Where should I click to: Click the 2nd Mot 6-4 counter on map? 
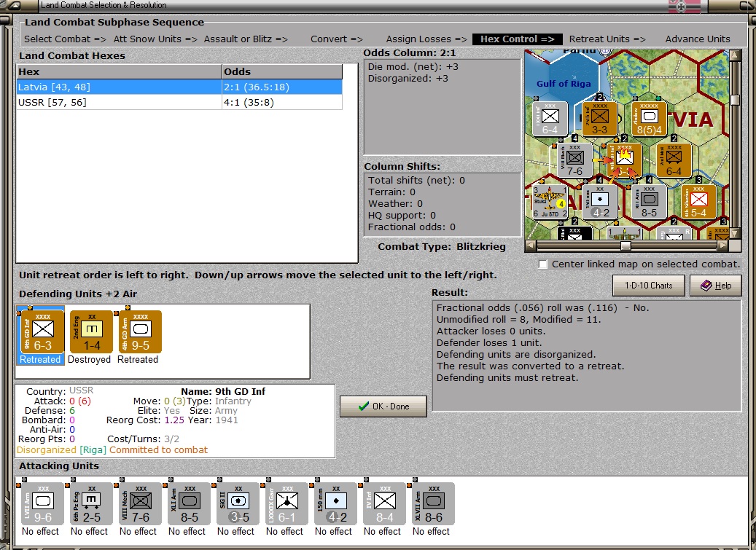(x=674, y=160)
